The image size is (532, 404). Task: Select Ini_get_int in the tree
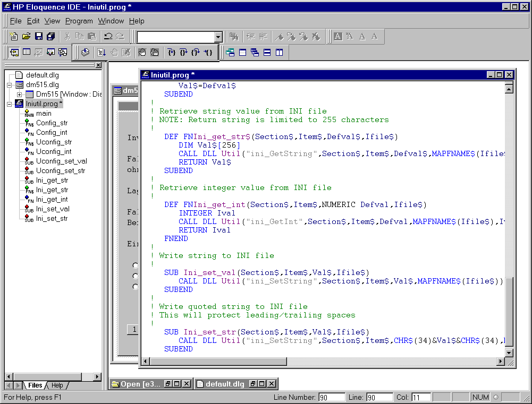click(52, 199)
